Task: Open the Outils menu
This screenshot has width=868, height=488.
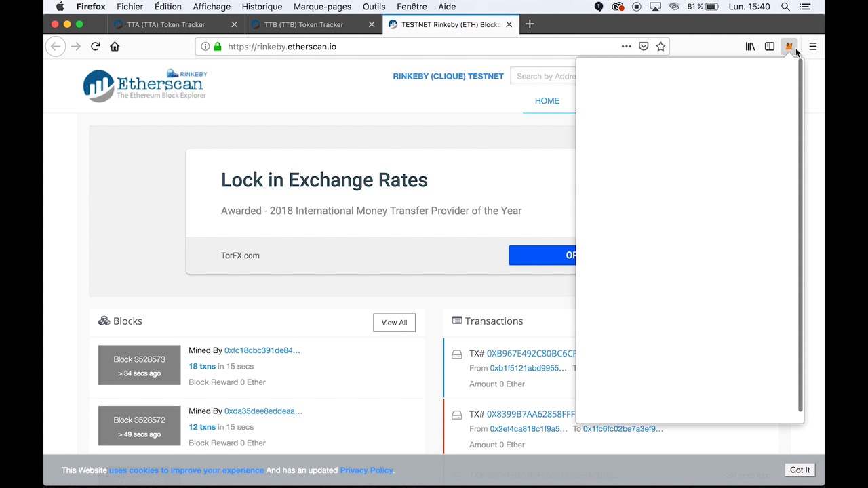Action: [x=374, y=7]
